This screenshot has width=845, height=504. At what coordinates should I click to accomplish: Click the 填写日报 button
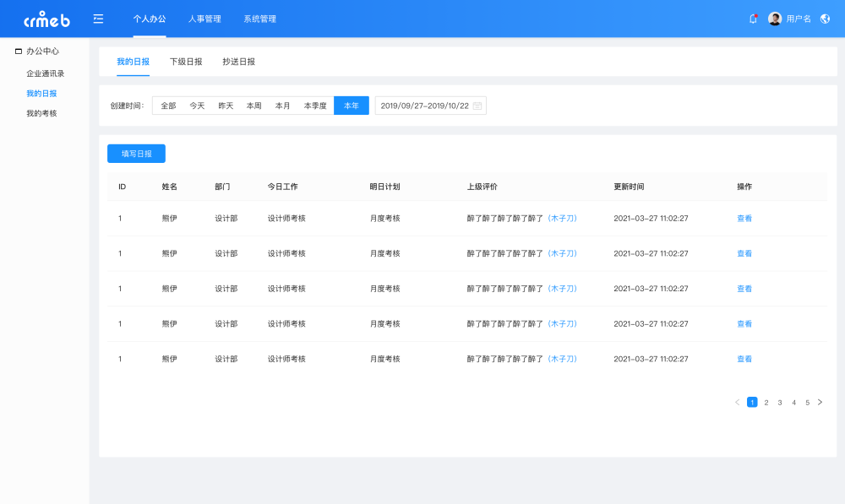(x=136, y=154)
